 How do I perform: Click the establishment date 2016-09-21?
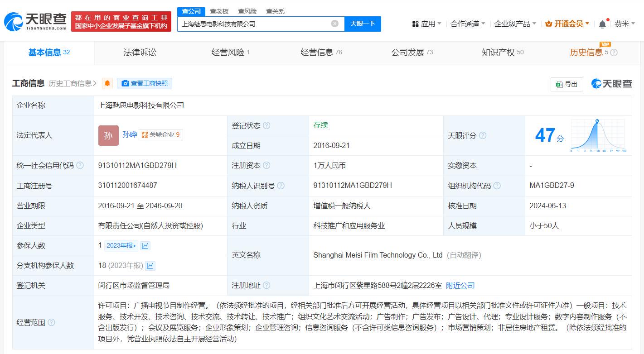331,145
